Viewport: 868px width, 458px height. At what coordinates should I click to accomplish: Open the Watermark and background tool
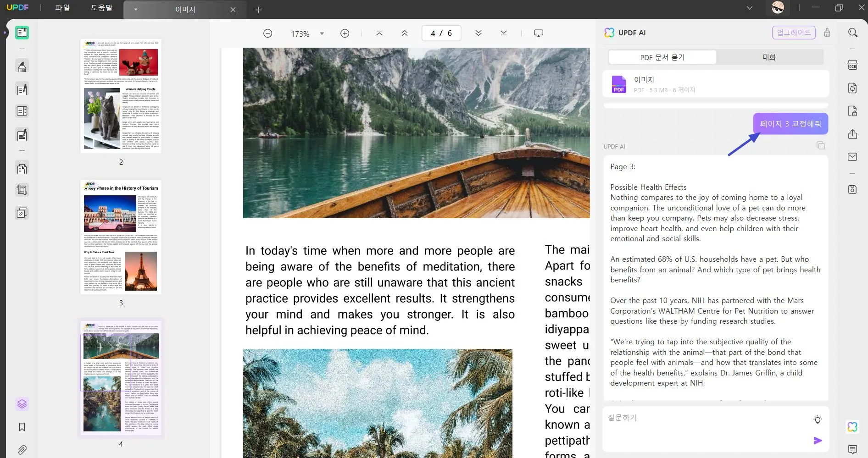22,213
